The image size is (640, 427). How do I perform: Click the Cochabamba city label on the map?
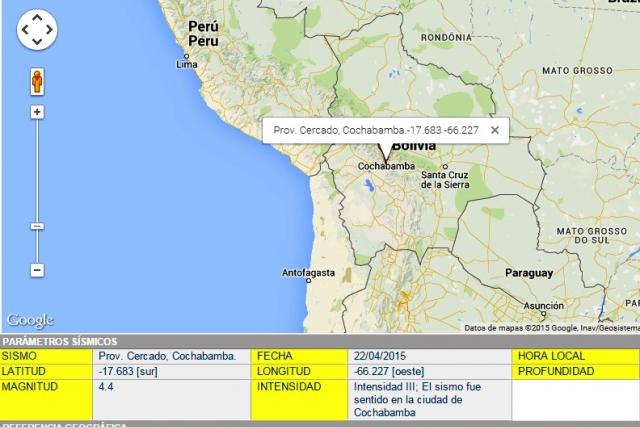387,166
